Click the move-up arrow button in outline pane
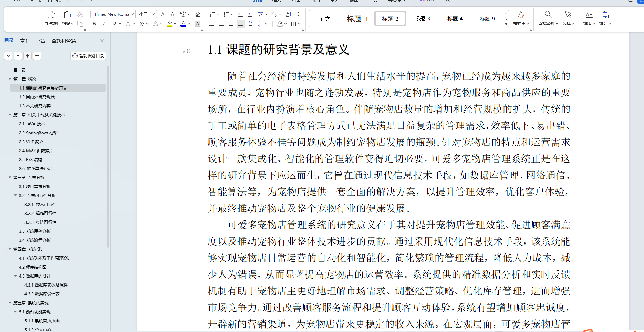 pos(18,55)
